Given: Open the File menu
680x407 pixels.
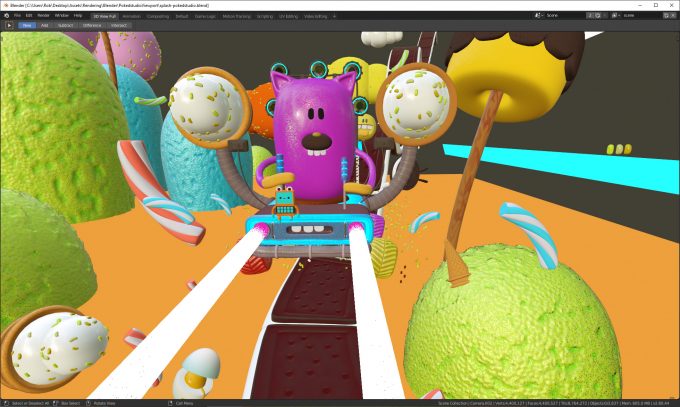Looking at the screenshot, I should tap(17, 16).
